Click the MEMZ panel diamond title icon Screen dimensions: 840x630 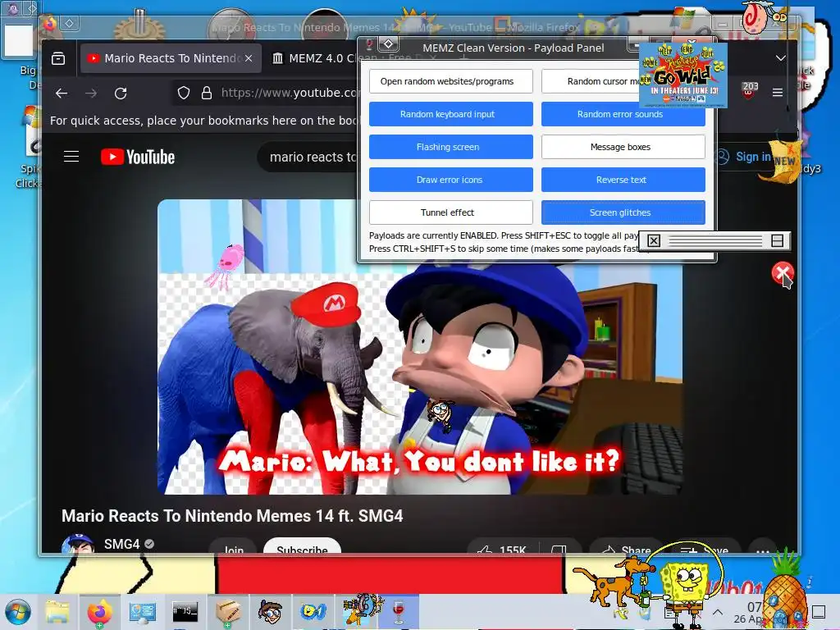tap(388, 44)
